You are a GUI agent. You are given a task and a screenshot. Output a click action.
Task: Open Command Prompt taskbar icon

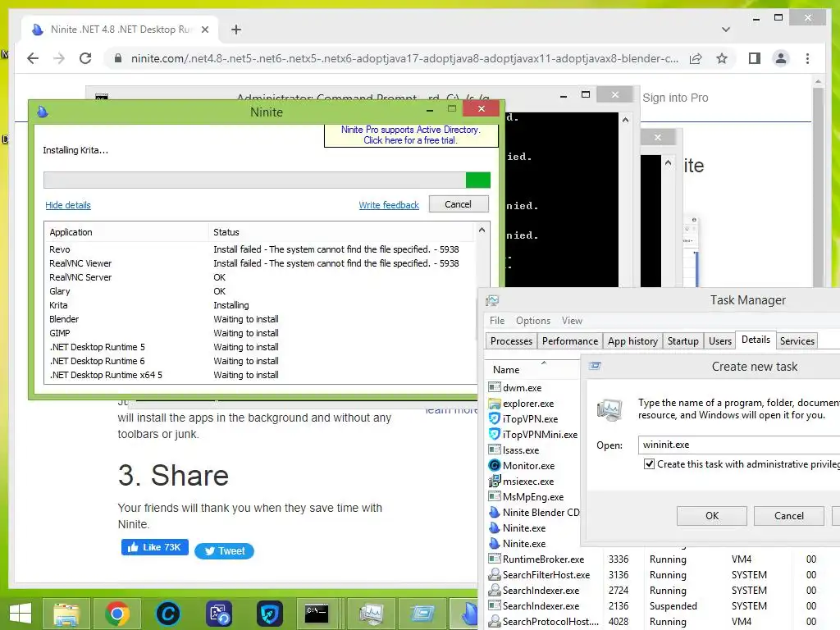(317, 614)
